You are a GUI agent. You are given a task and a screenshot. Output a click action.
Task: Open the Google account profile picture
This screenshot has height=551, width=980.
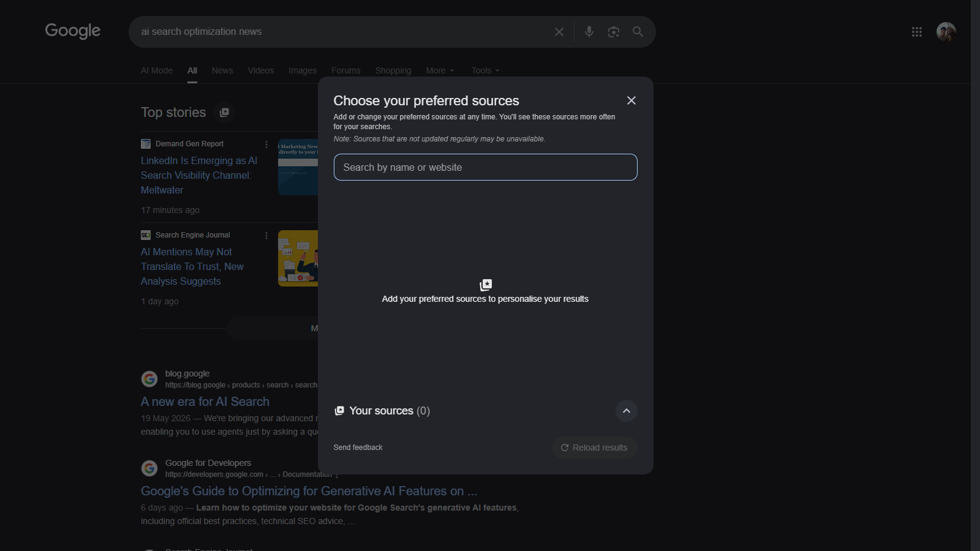pyautogui.click(x=946, y=32)
